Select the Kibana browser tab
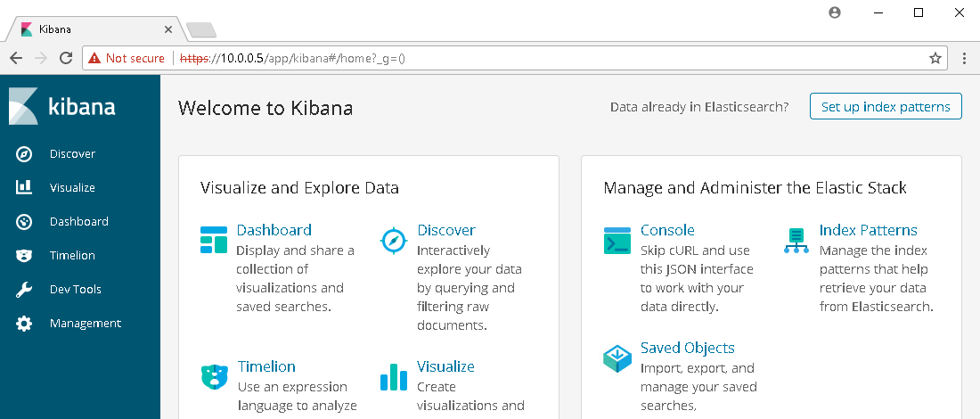 click(97, 29)
